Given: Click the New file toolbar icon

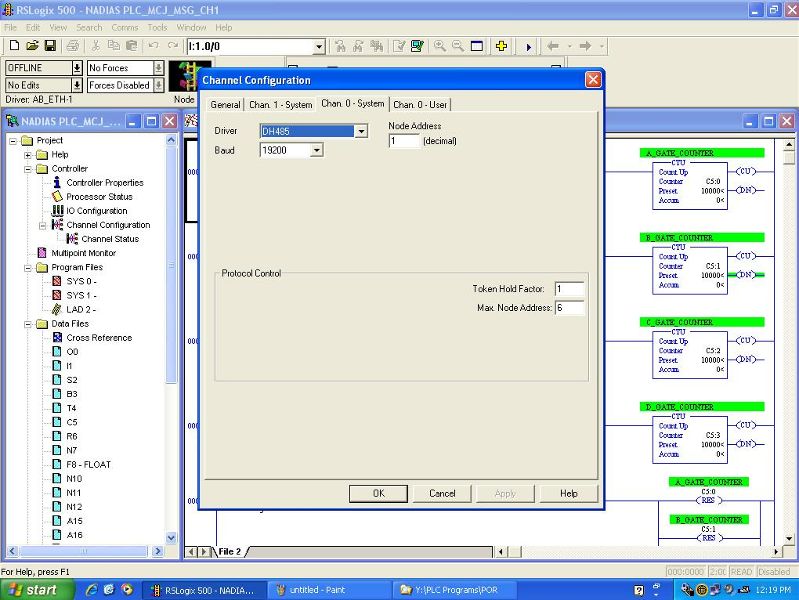Looking at the screenshot, I should [14, 46].
